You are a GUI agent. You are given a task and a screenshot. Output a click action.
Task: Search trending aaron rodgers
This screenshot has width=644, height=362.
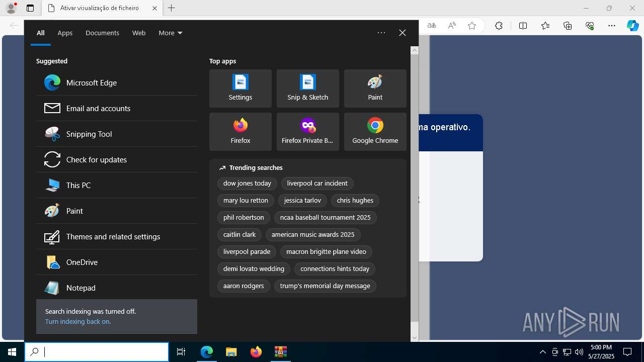coord(244,286)
